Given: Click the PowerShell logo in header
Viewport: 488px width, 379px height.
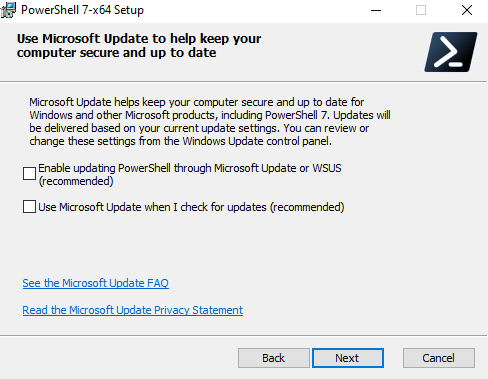Looking at the screenshot, I should [x=451, y=52].
